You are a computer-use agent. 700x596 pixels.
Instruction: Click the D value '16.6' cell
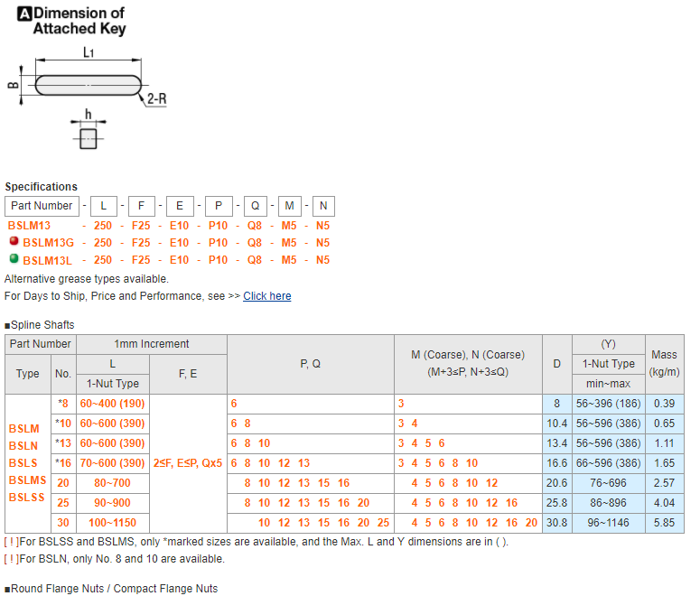[557, 463]
